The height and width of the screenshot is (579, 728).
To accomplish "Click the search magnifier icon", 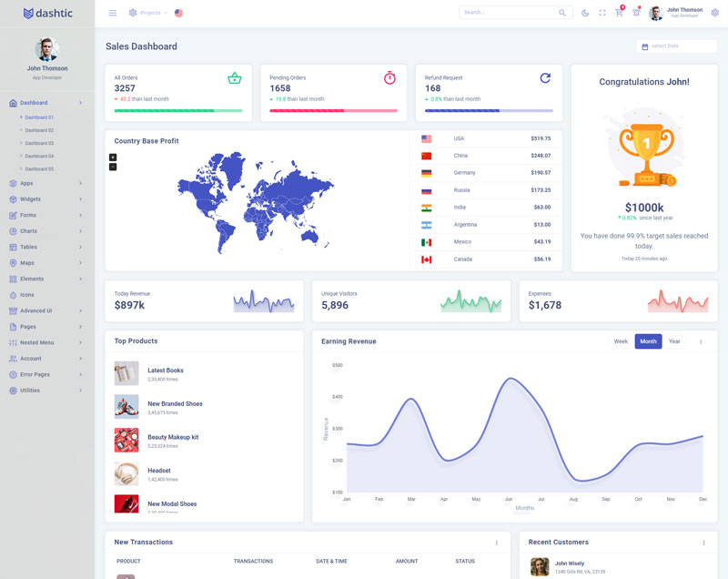I will [x=562, y=13].
